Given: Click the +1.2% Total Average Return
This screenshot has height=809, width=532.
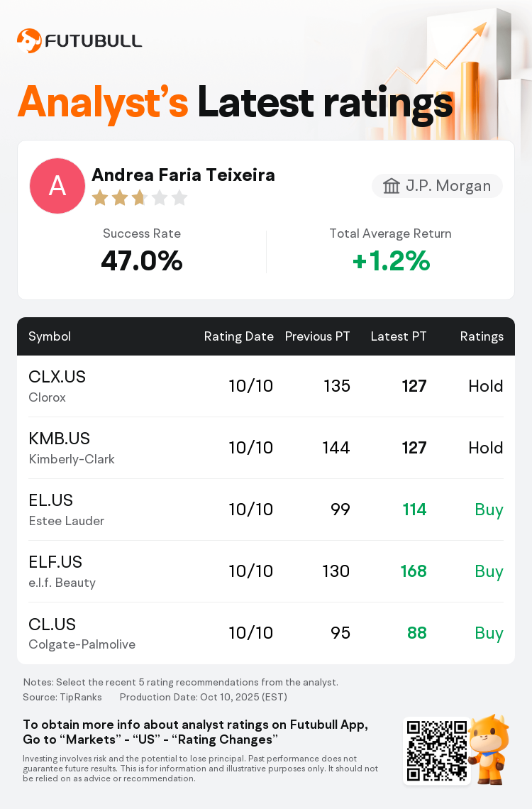Looking at the screenshot, I should click(x=391, y=262).
